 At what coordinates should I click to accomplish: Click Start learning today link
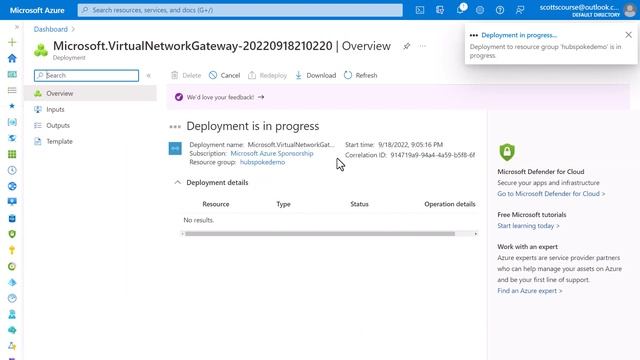click(528, 226)
